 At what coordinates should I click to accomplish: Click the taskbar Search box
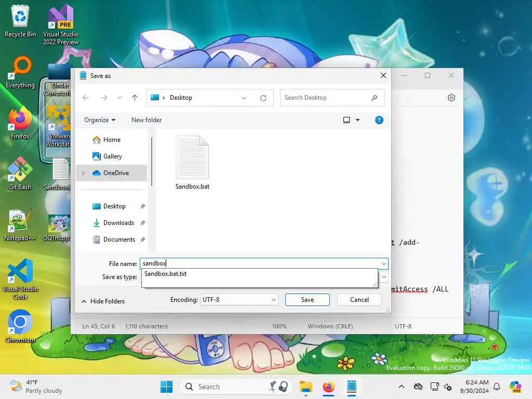pos(236,387)
